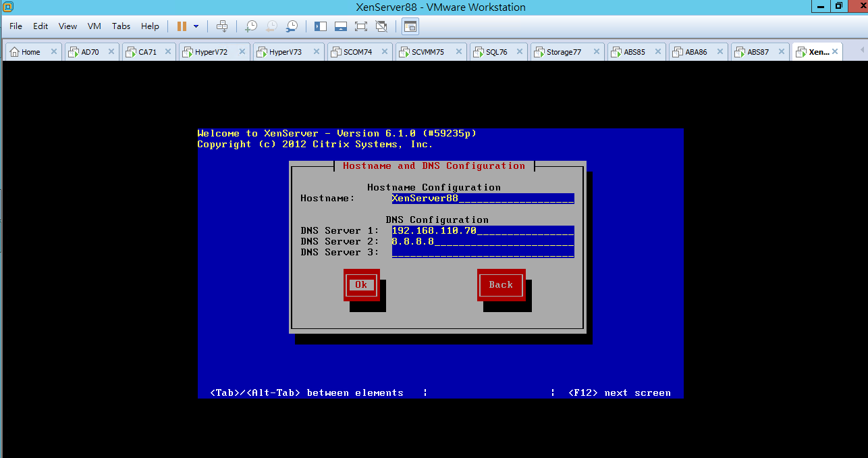Viewport: 868px width, 458px height.
Task: Close the ABA86 tab
Action: 720,52
